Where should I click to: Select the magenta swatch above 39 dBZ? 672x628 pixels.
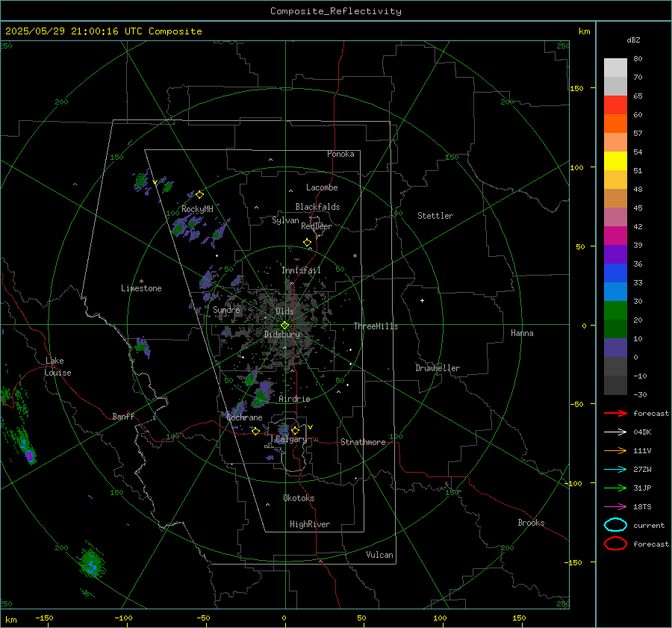(615, 235)
